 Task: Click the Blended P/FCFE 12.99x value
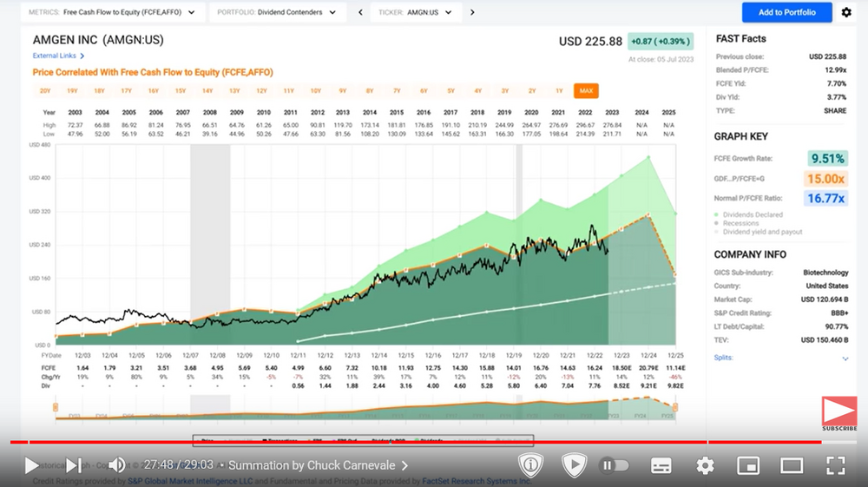pyautogui.click(x=835, y=70)
